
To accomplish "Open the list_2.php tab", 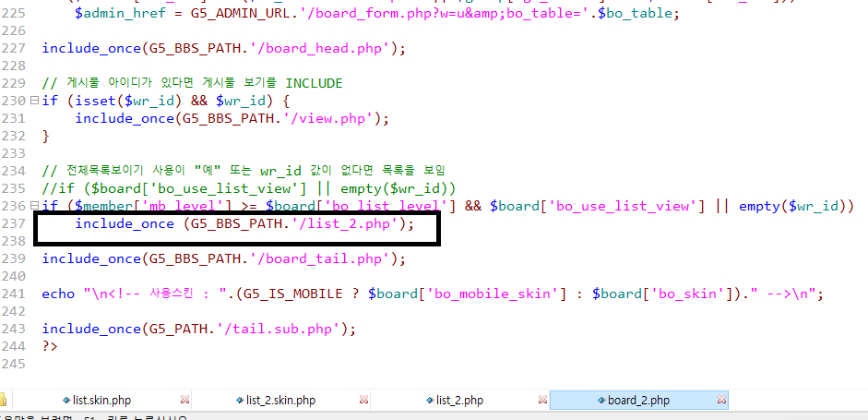I will [459, 401].
